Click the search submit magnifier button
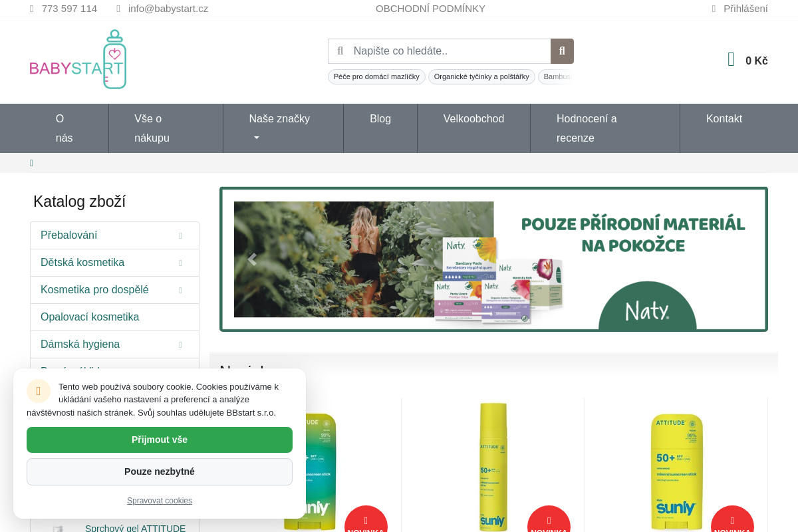 [562, 51]
